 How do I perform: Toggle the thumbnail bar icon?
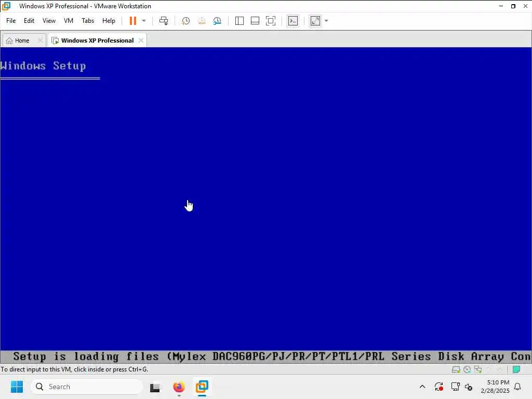255,21
